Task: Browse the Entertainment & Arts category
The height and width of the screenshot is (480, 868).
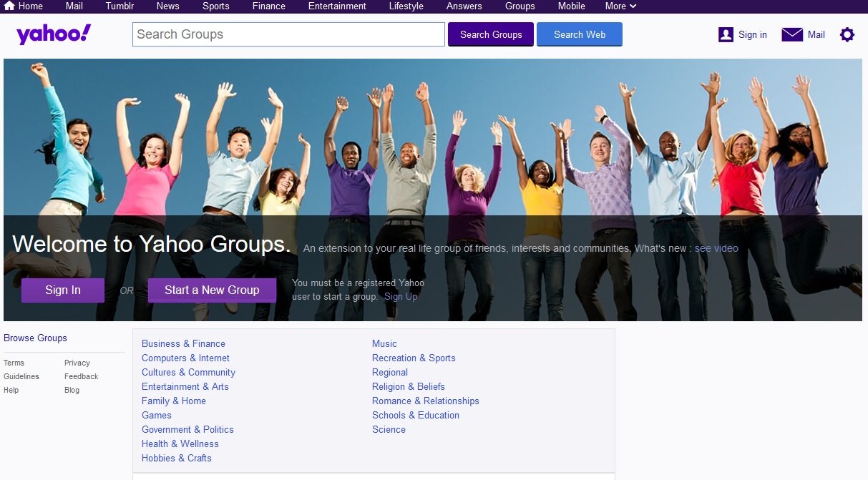Action: point(185,386)
